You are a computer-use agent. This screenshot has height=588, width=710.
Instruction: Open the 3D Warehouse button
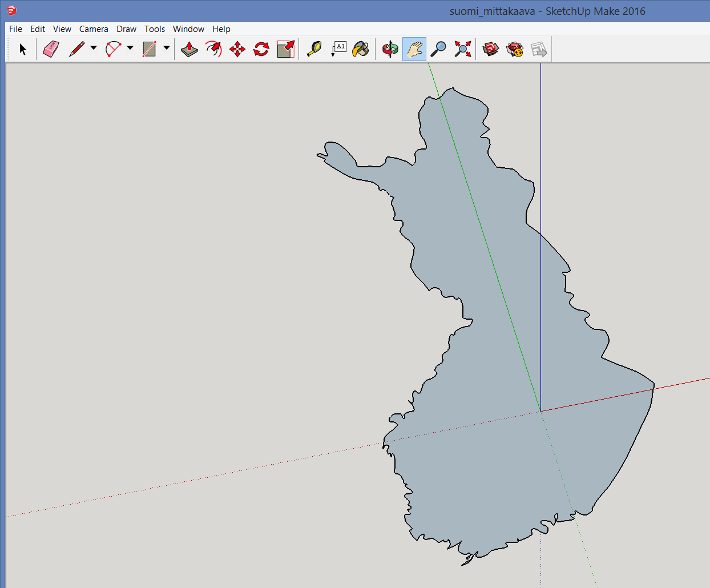pos(490,50)
